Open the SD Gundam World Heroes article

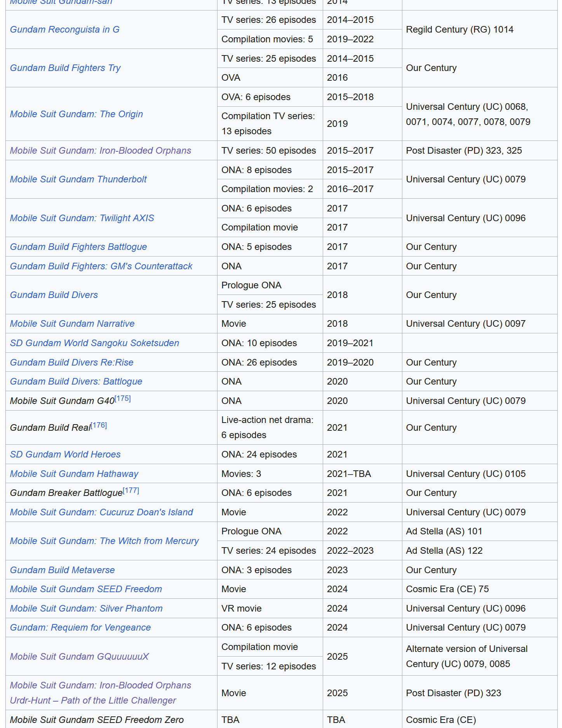(65, 454)
